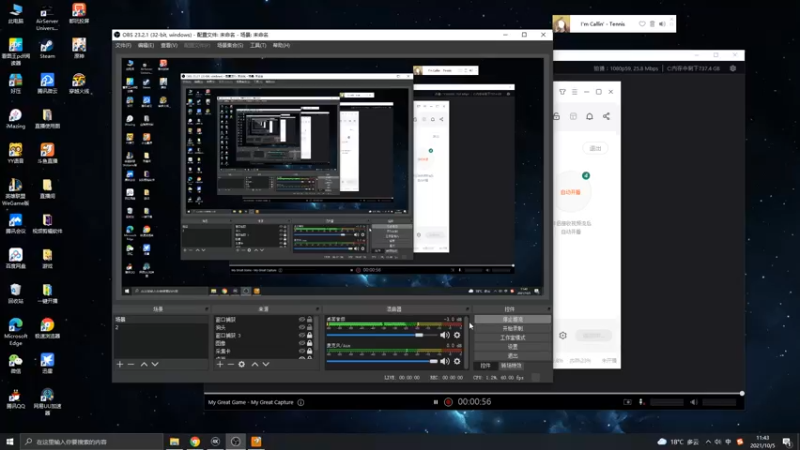The image size is (800, 450).
Task: Open source properties gear in Sources panel
Action: 242,364
